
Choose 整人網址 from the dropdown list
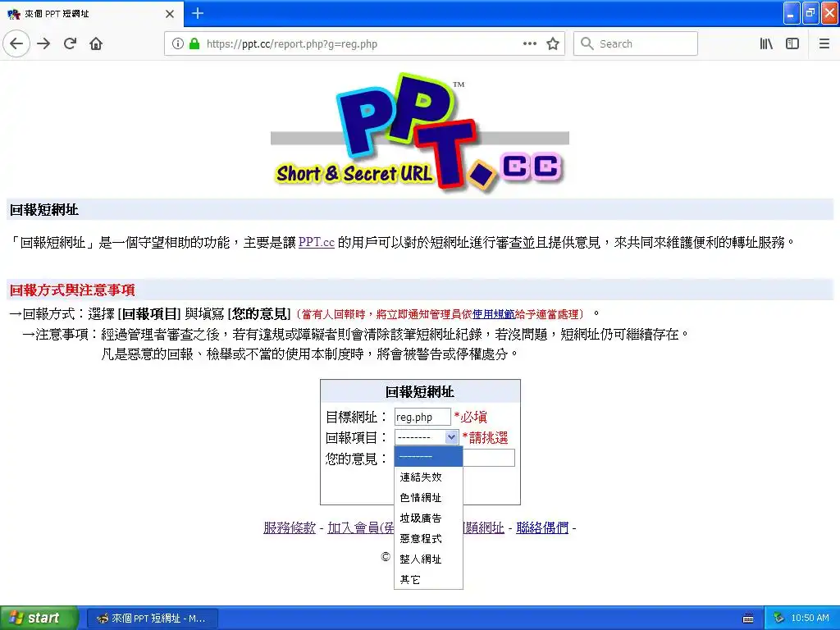pyautogui.click(x=428, y=559)
